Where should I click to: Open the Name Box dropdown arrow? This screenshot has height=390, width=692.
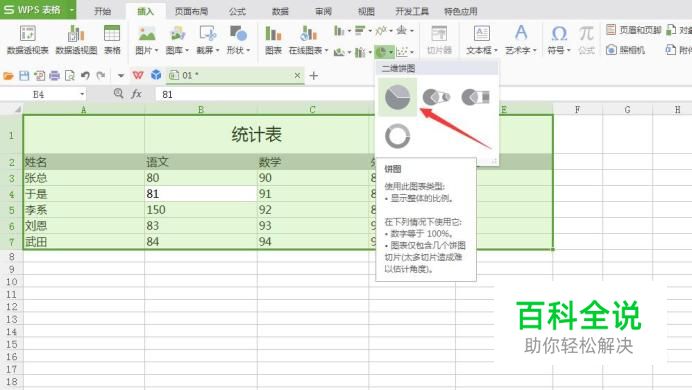click(x=82, y=94)
